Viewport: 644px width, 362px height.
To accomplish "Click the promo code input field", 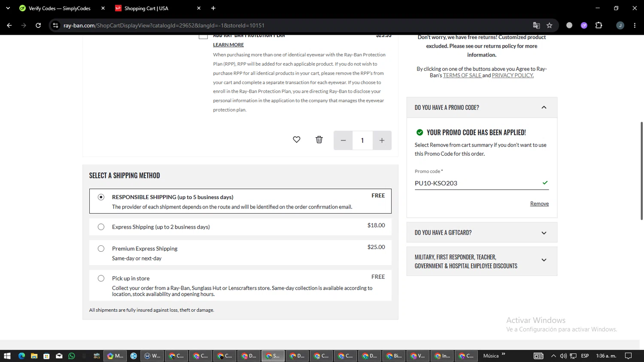I will tap(481, 183).
